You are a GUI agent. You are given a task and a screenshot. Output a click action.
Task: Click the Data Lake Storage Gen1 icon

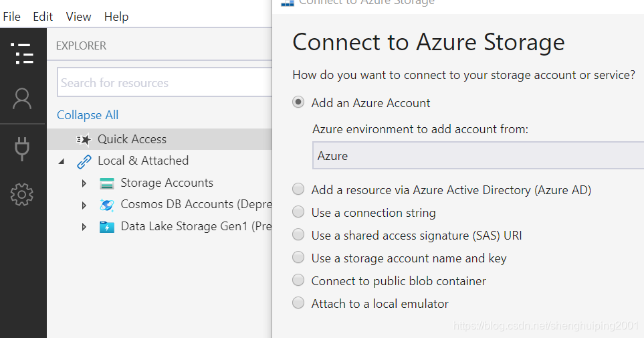(107, 227)
